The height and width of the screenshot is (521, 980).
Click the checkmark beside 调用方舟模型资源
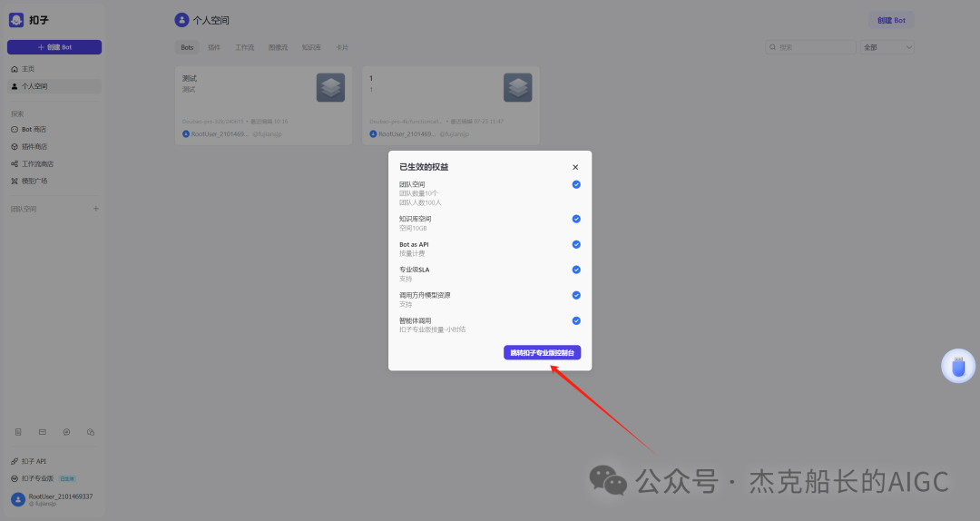576,295
